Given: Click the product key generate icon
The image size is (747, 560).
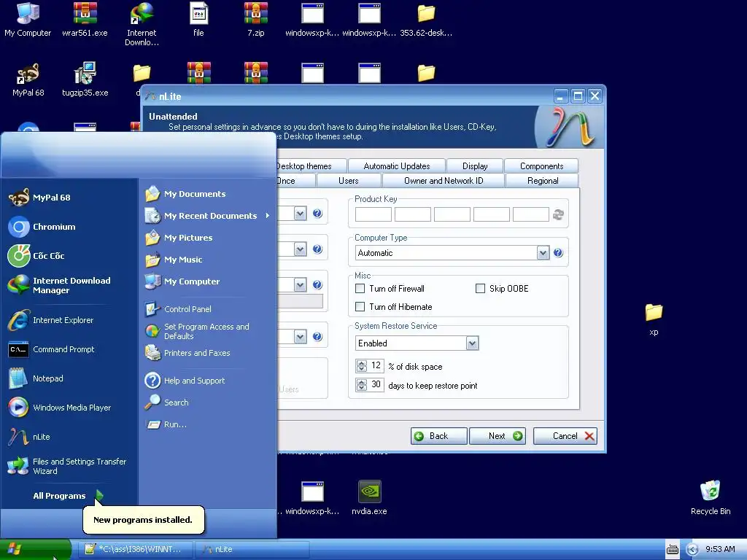Looking at the screenshot, I should (x=558, y=215).
